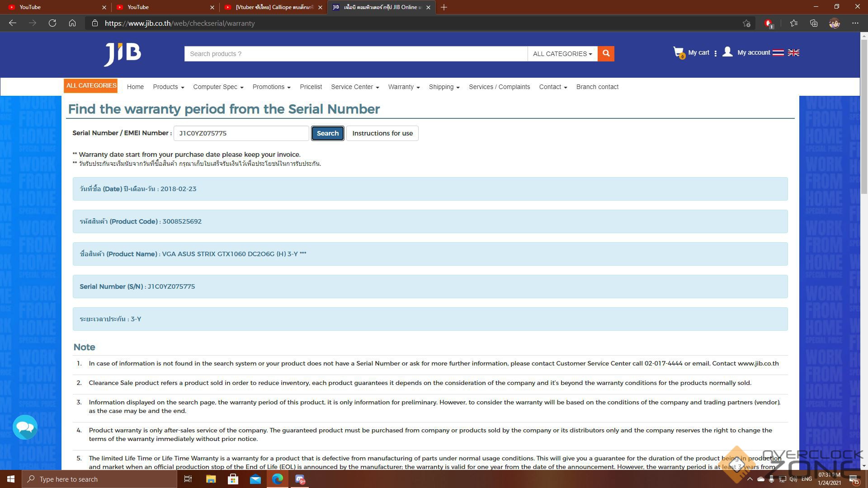Viewport: 868px width, 488px height.
Task: Open the shopping cart icon
Action: pyautogui.click(x=678, y=52)
